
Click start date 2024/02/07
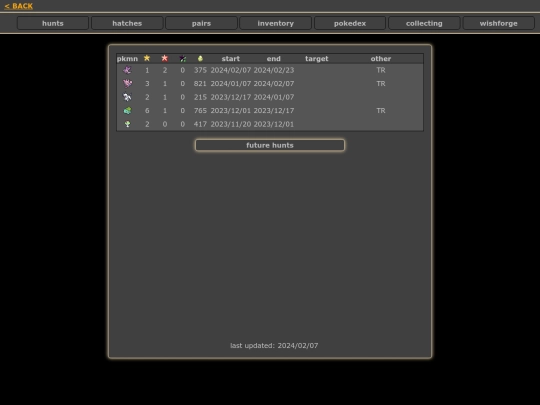point(231,70)
